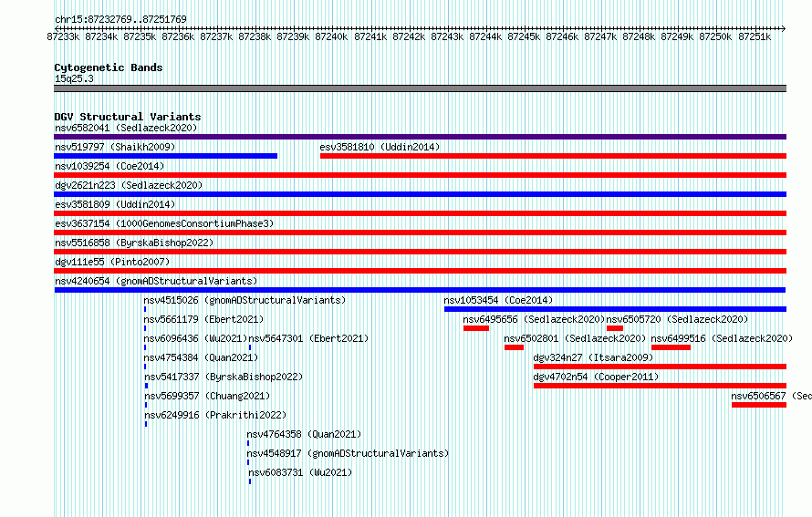Click the 87237k ruler tick label
812x517 pixels.
(x=216, y=36)
